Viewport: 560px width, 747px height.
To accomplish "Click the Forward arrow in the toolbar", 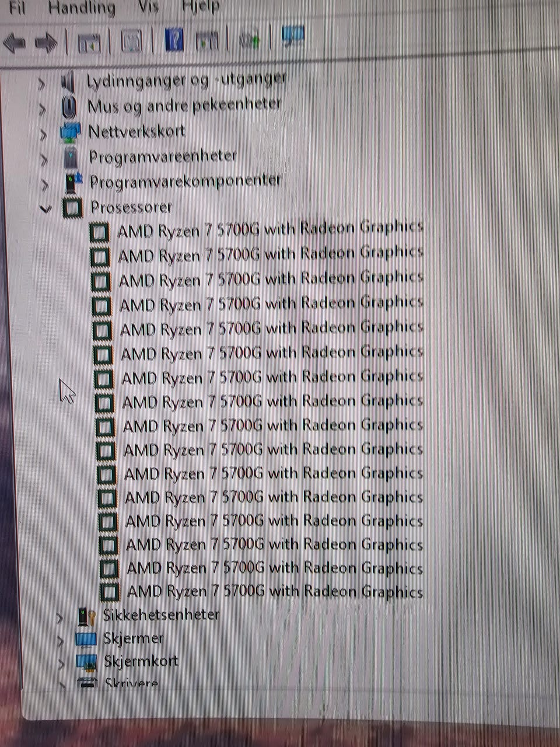I will tap(46, 42).
